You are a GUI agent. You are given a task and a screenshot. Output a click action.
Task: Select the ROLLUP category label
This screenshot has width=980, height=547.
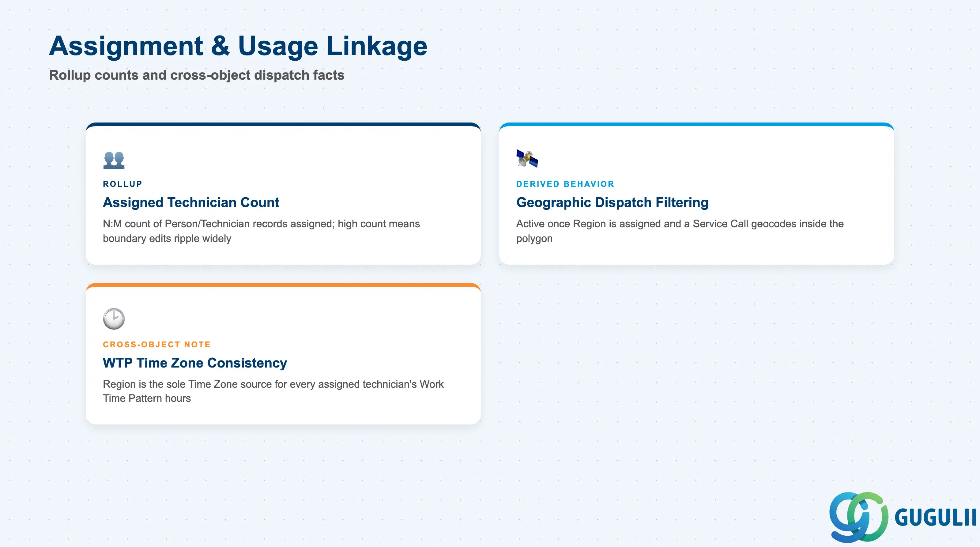pyautogui.click(x=123, y=184)
